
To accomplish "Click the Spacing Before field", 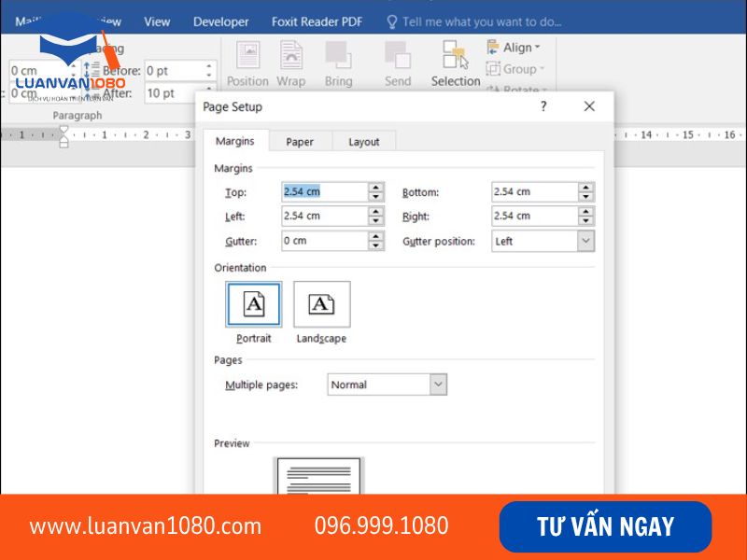I will pos(175,71).
